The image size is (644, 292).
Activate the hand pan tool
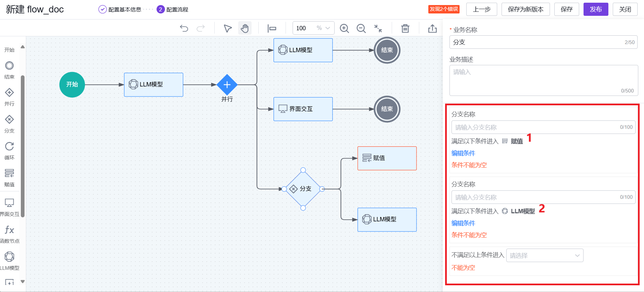click(245, 28)
